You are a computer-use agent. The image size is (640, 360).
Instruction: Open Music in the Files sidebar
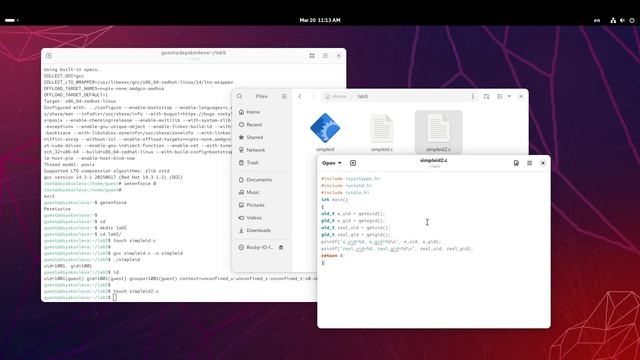tap(262, 192)
